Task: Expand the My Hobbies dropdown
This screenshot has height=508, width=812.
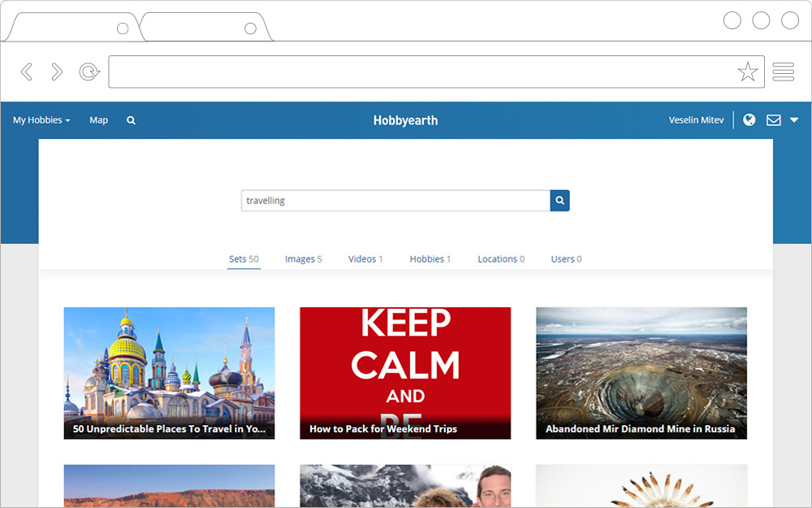Action: point(41,120)
